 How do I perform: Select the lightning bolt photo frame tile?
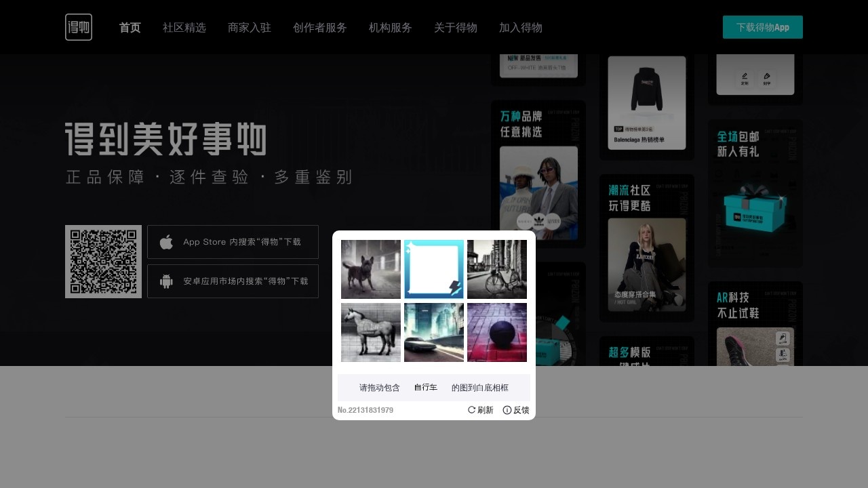point(433,269)
